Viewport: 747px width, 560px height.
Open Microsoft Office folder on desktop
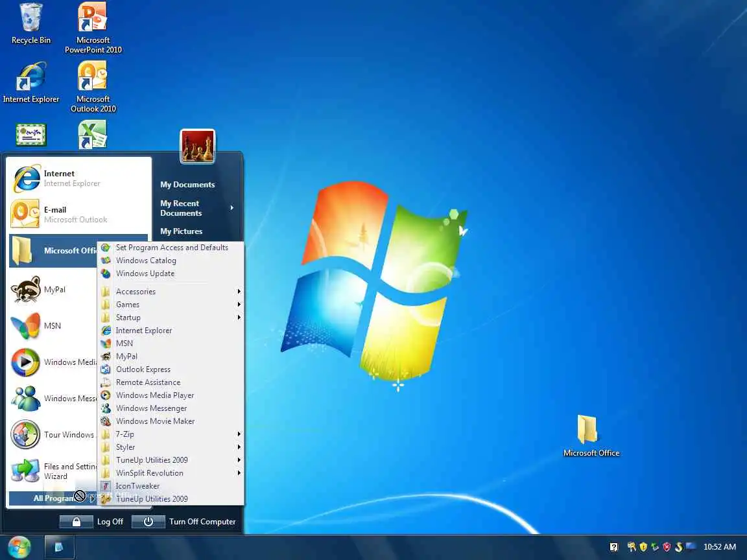(591, 436)
